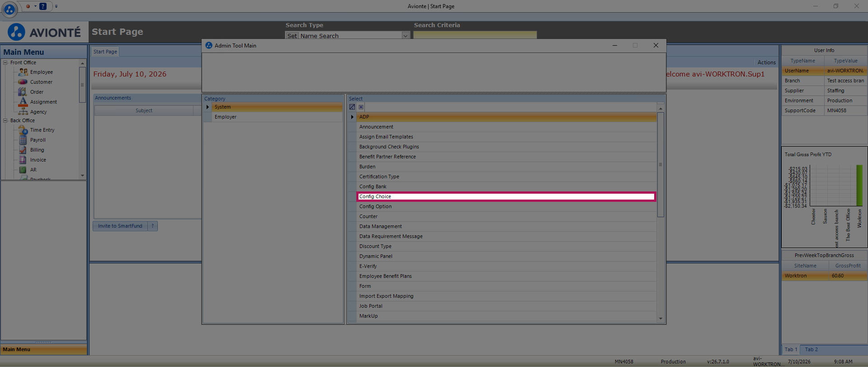
Task: Select Import Export Mapping
Action: click(506, 296)
